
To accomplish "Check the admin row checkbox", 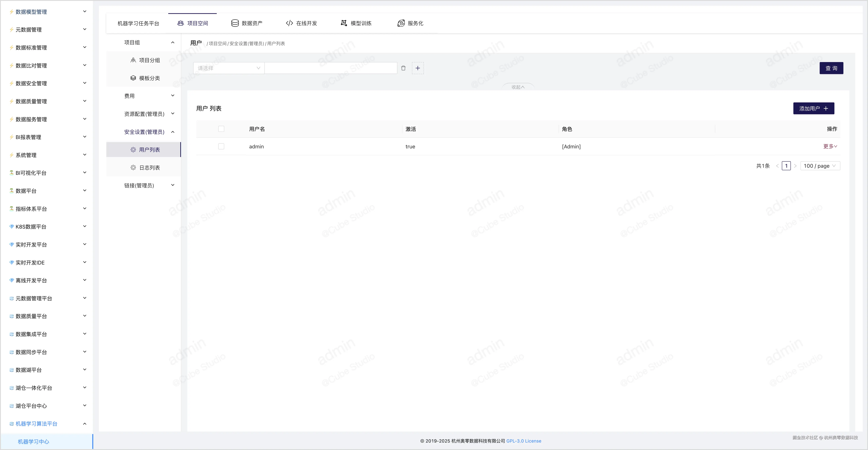I will pyautogui.click(x=221, y=146).
